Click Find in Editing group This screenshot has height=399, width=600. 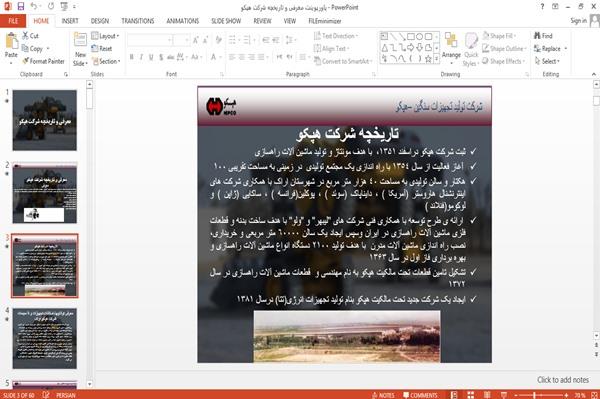(543, 36)
